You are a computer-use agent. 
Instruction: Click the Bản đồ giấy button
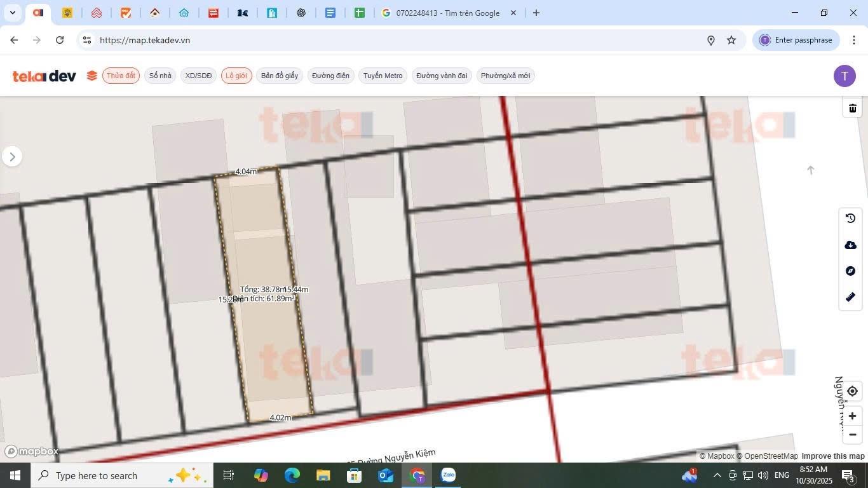[279, 76]
